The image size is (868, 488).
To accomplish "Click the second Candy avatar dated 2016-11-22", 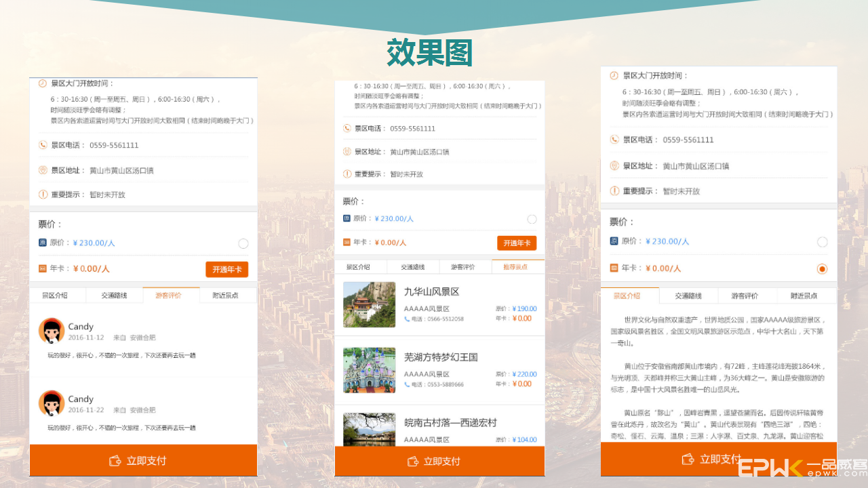I will 52,403.
